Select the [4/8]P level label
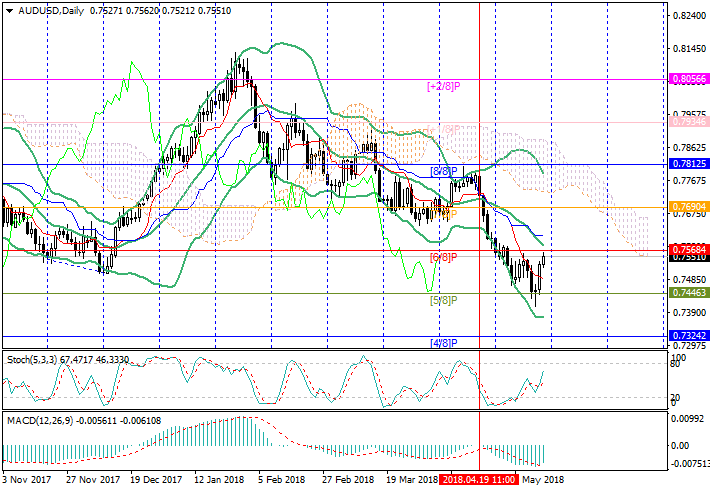 pyautogui.click(x=443, y=343)
